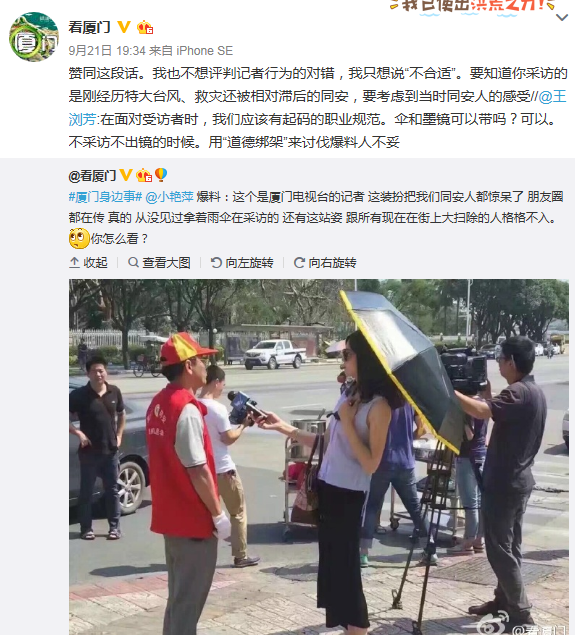The image size is (575, 635).
Task: Click the iPhone SE source link
Action: pos(204,51)
